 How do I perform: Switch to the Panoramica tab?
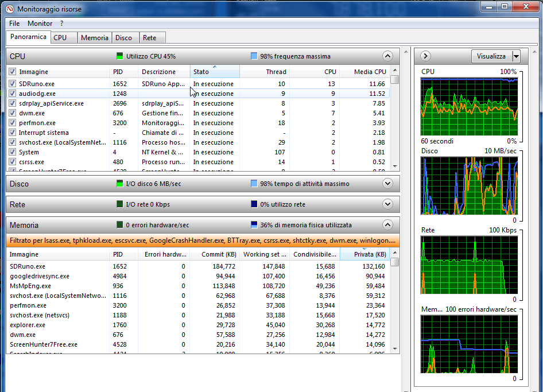click(x=28, y=37)
